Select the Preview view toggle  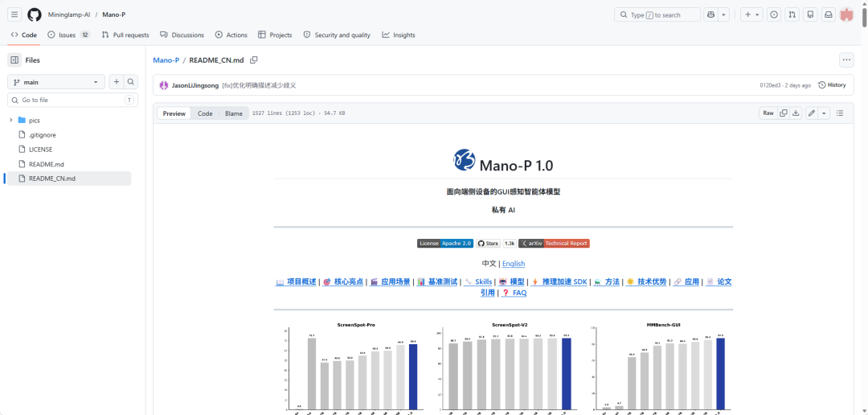click(174, 113)
